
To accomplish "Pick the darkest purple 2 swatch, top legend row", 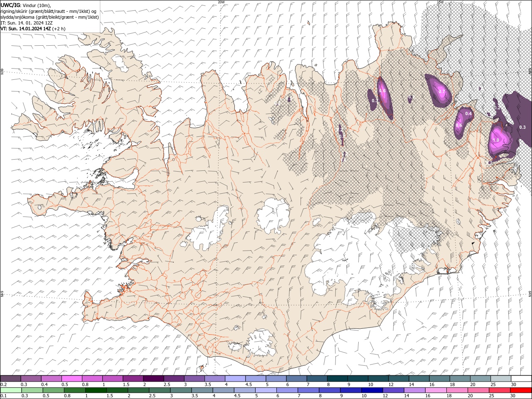I will pos(153,379).
